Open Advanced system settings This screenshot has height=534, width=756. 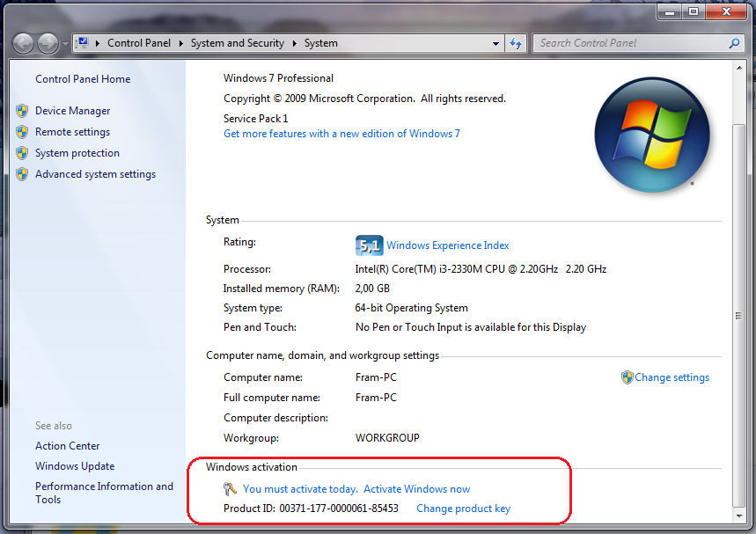95,174
